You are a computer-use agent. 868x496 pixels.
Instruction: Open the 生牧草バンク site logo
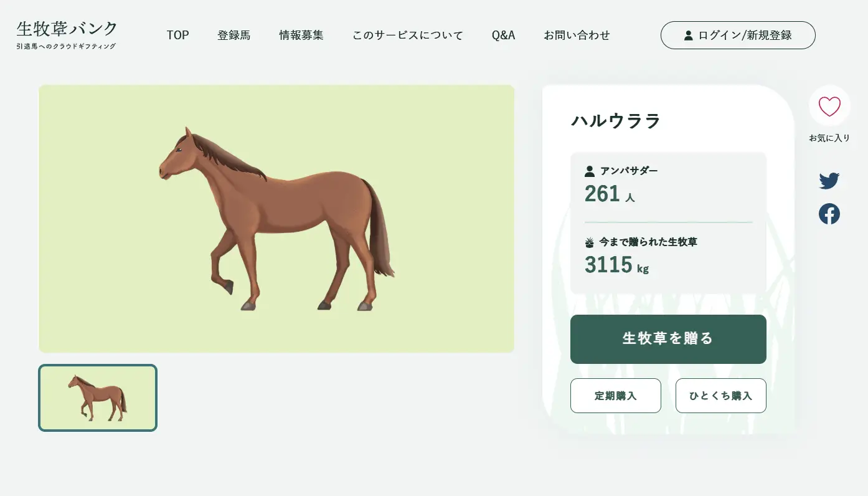tap(67, 35)
